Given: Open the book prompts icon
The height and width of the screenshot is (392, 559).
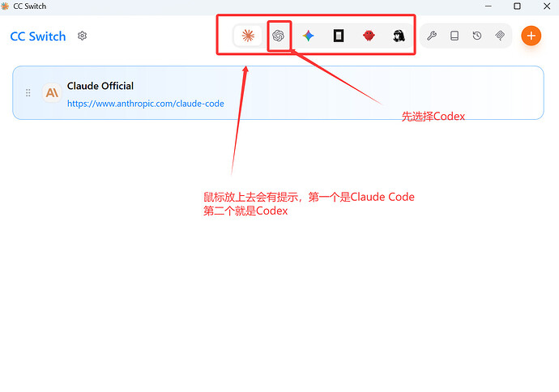Looking at the screenshot, I should [454, 36].
